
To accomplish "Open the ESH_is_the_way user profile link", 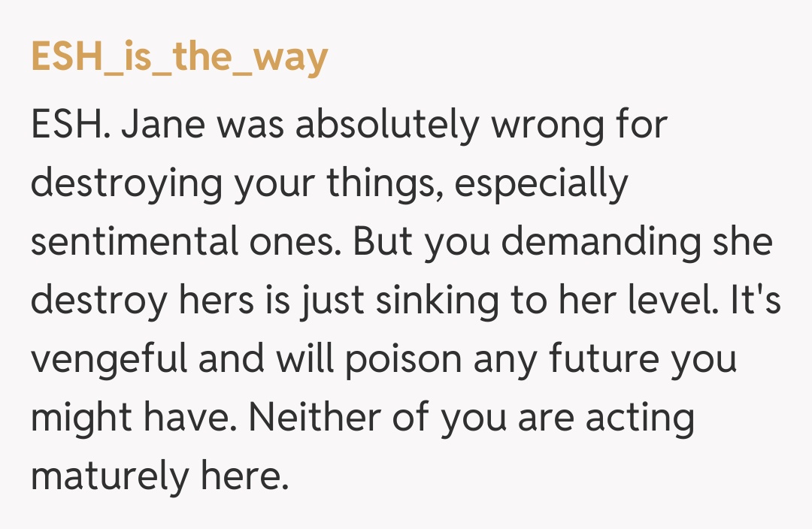I will point(179,58).
